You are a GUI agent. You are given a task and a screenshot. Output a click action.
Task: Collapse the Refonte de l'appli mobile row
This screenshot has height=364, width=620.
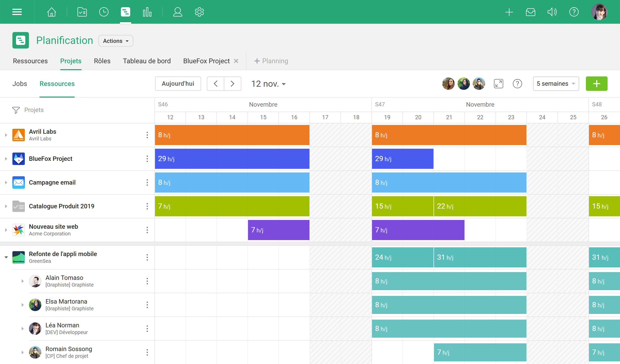[x=6, y=257]
